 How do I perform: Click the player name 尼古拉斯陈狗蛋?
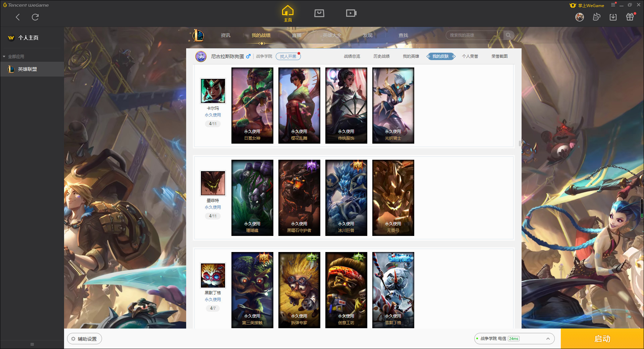pos(227,56)
